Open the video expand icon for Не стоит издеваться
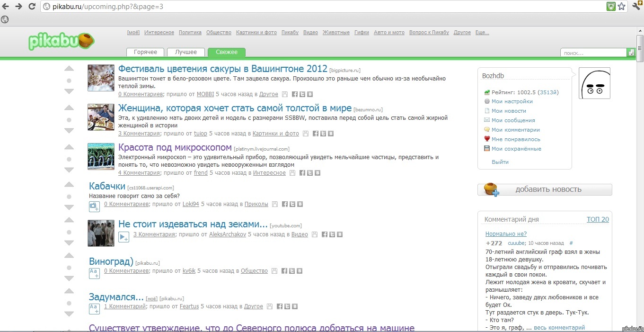 pos(123,237)
